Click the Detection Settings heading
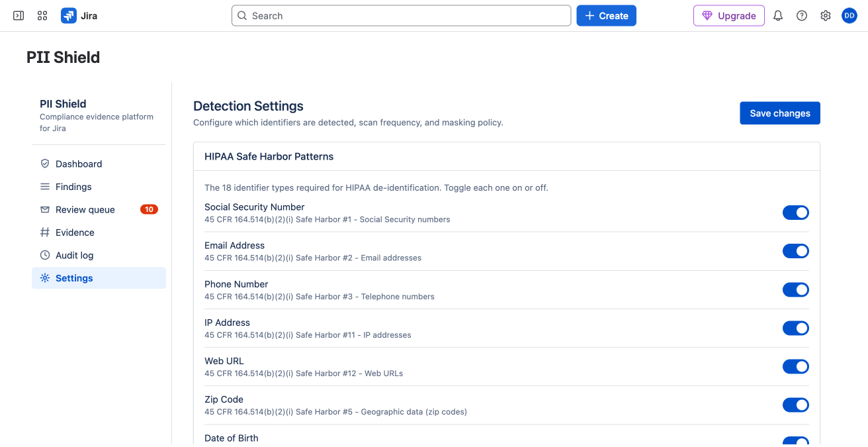The image size is (868, 447). [248, 106]
